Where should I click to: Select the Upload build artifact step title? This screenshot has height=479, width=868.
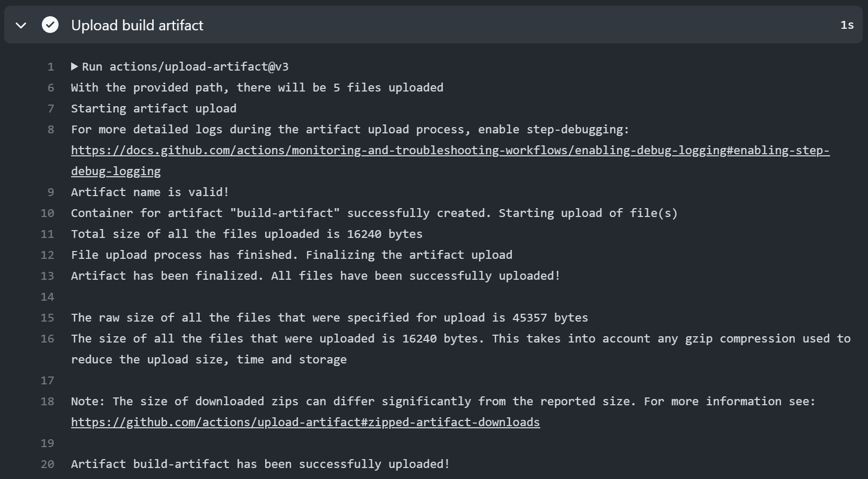[138, 25]
